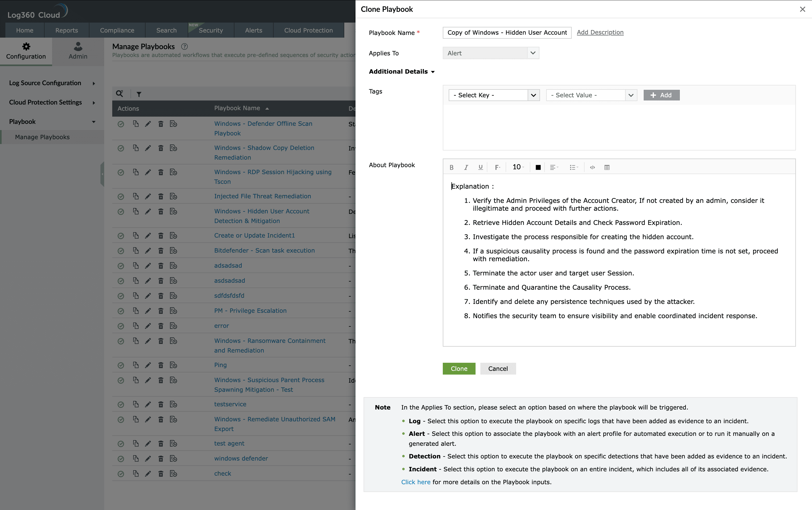Collapse the Additional Details section
812x510 pixels.
coord(401,71)
